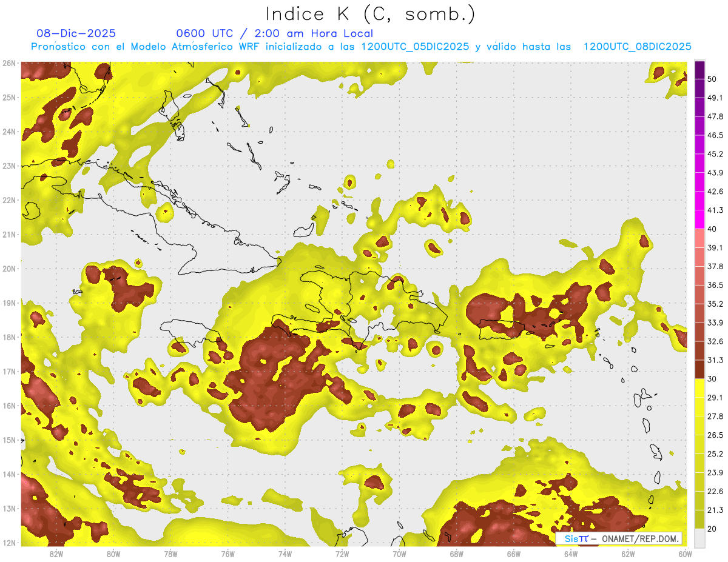728x562 pixels.
Task: Click the '13N' latitude label
Action: click(x=9, y=508)
